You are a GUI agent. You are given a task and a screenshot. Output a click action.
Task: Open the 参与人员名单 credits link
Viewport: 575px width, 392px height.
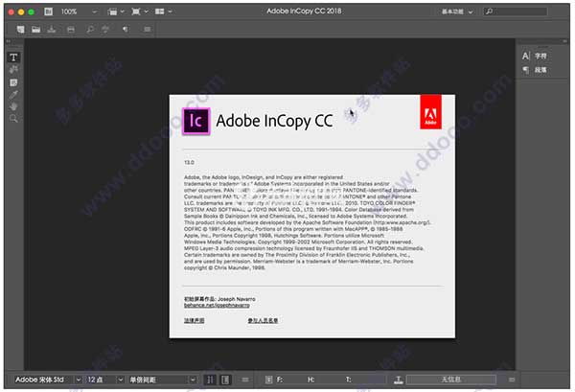(x=263, y=320)
